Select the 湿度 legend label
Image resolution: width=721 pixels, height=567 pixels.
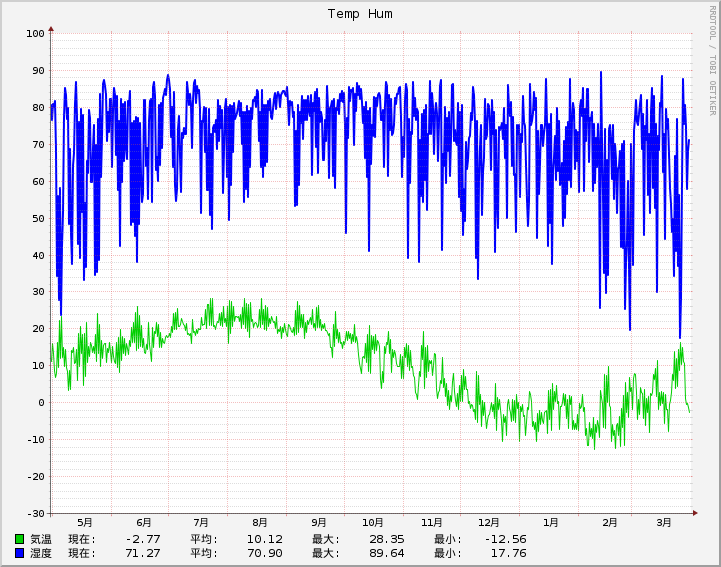click(x=41, y=553)
